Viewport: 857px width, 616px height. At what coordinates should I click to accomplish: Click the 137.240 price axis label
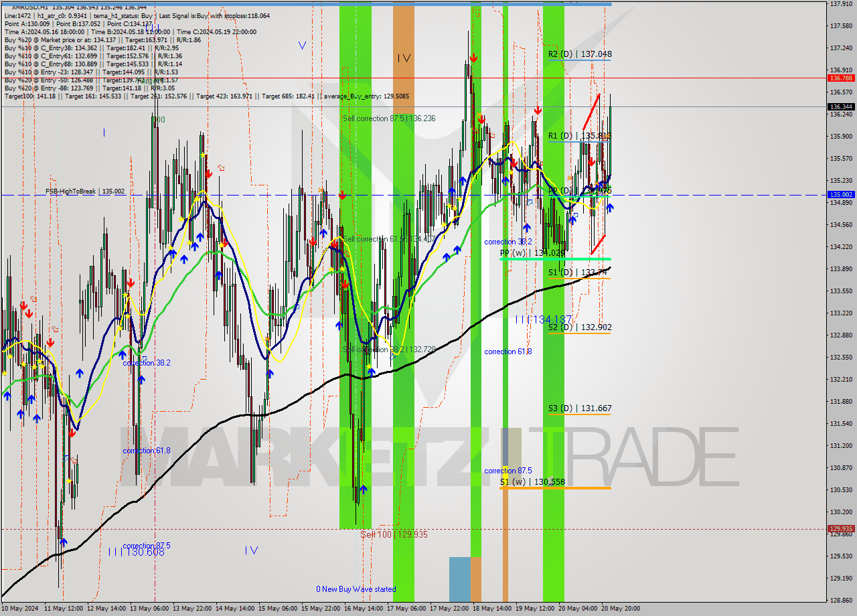(x=841, y=48)
